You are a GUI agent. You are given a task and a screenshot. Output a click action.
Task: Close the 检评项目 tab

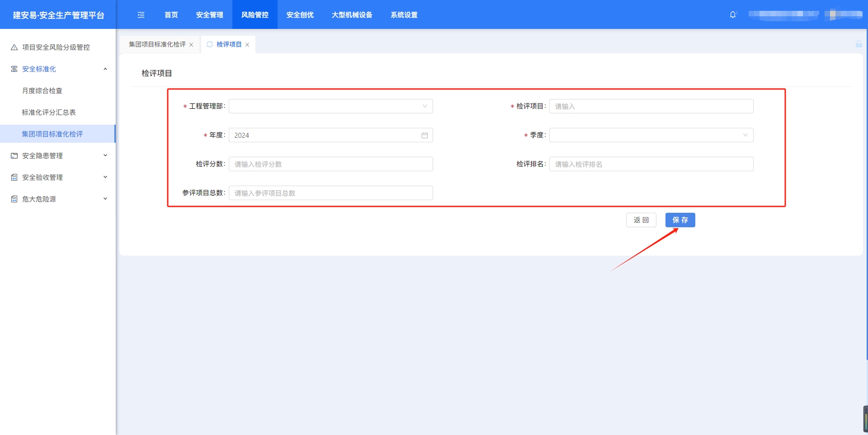[247, 45]
